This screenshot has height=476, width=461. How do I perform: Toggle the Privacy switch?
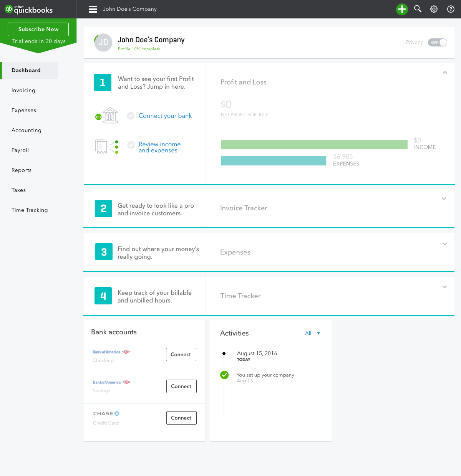438,42
